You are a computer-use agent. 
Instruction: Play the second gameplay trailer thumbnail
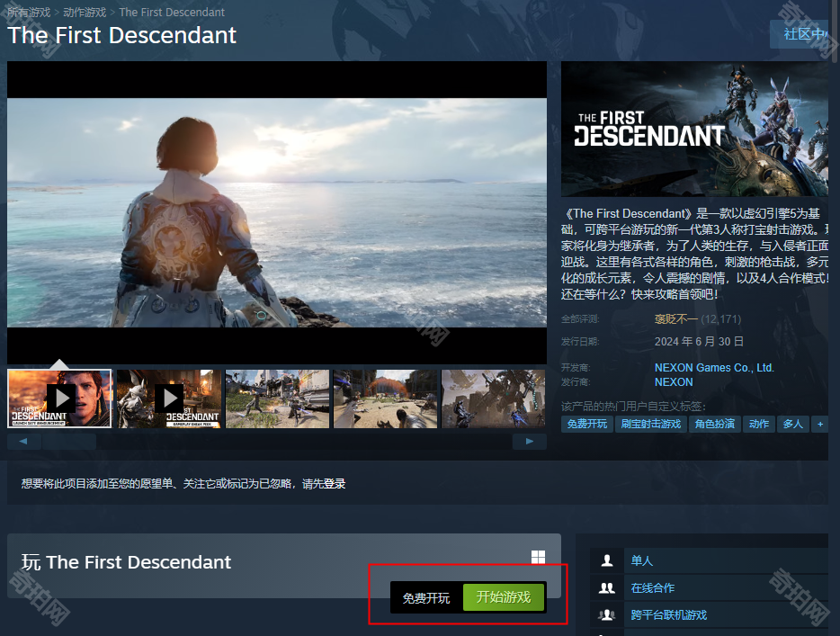(168, 398)
